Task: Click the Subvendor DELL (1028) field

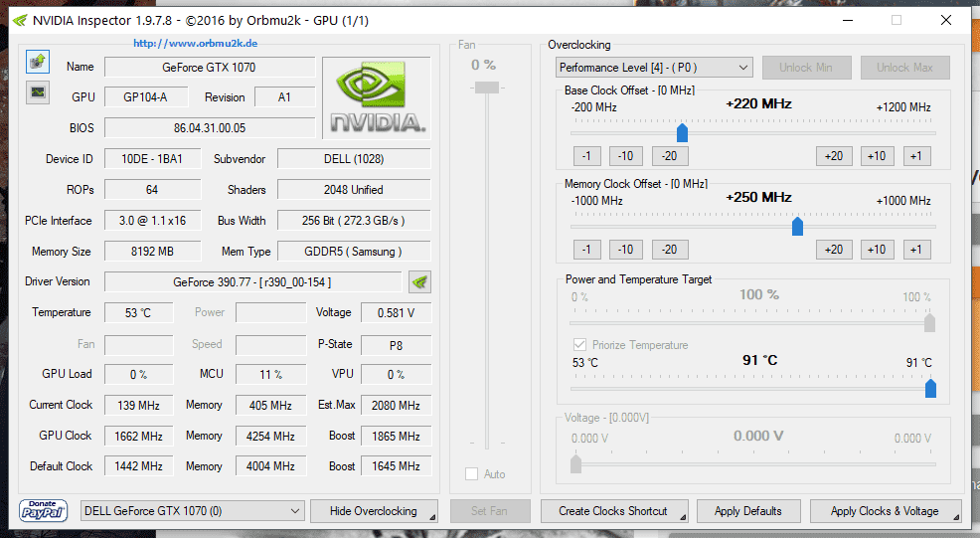Action: 354,159
